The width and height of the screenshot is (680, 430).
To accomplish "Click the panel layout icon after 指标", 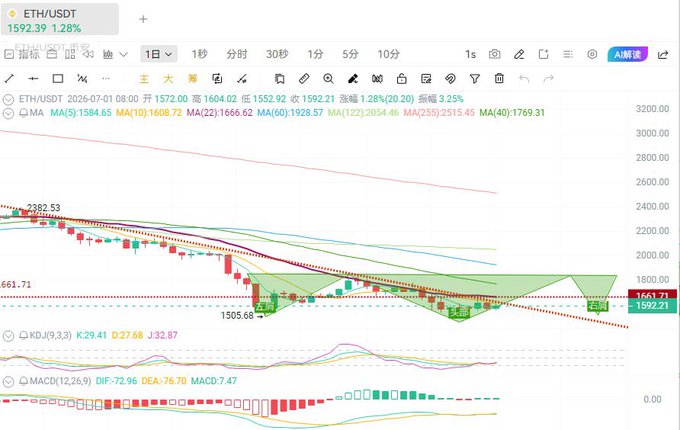I will point(52,54).
